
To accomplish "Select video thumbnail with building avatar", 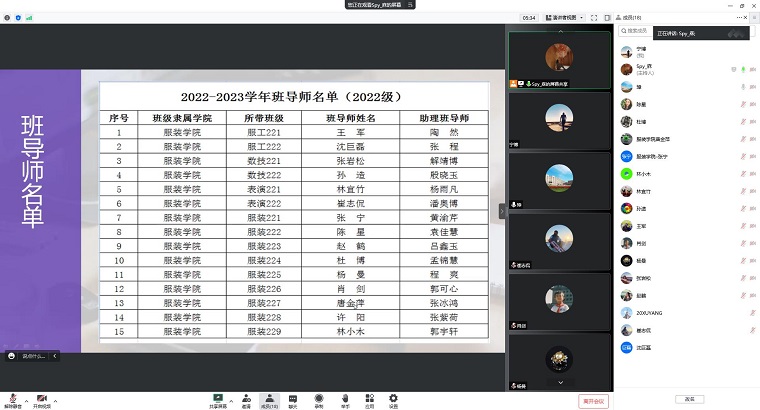I will pos(559,181).
